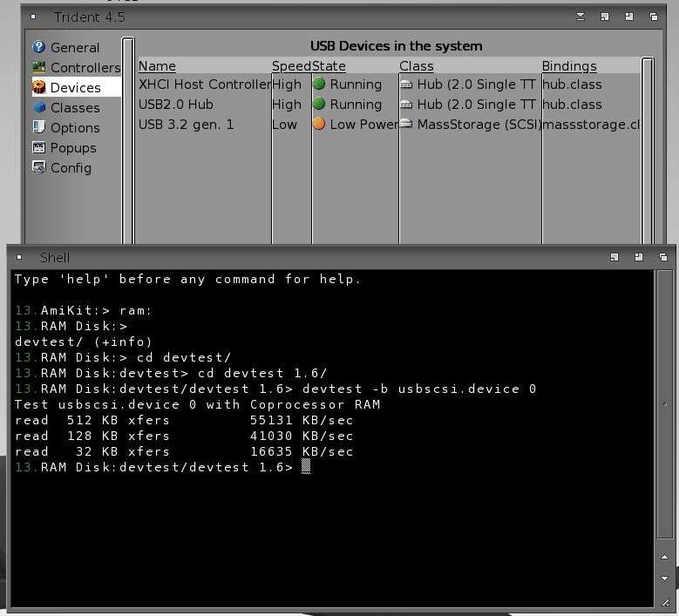Screen dimensions: 679x616
Task: Click the orange Low Power state indicator
Action: click(x=318, y=125)
